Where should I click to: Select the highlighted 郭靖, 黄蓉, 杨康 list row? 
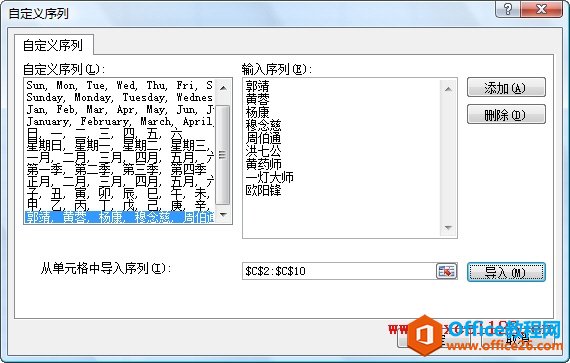[x=120, y=217]
